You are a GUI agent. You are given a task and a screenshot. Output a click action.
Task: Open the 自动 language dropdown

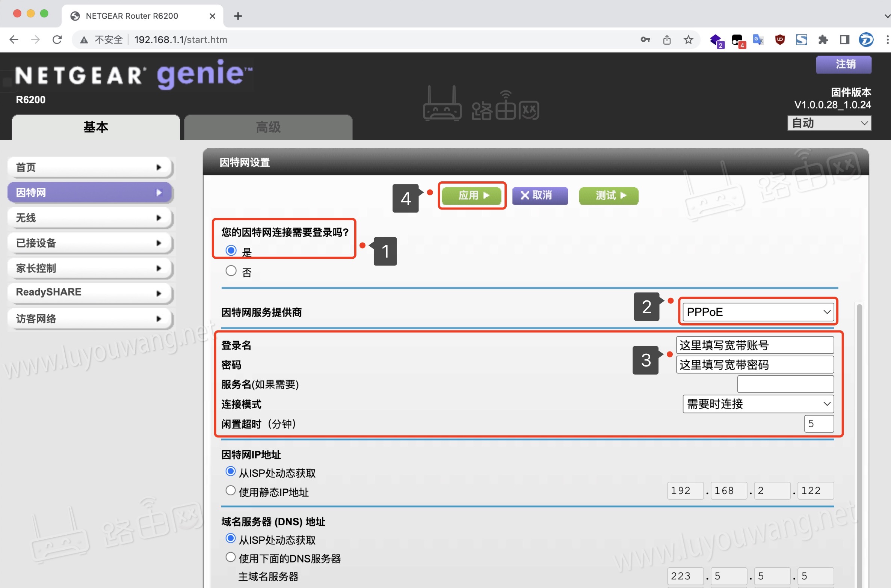tap(829, 123)
